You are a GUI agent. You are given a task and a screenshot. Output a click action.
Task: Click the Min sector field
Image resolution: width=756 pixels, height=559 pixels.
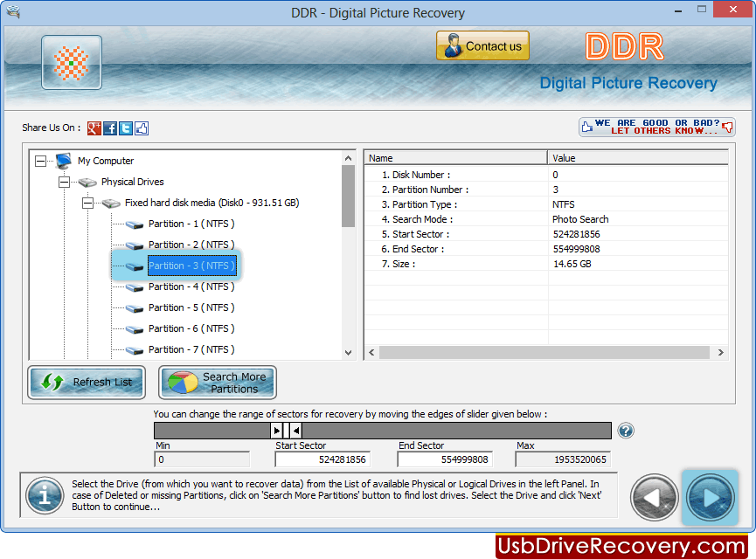click(x=202, y=459)
